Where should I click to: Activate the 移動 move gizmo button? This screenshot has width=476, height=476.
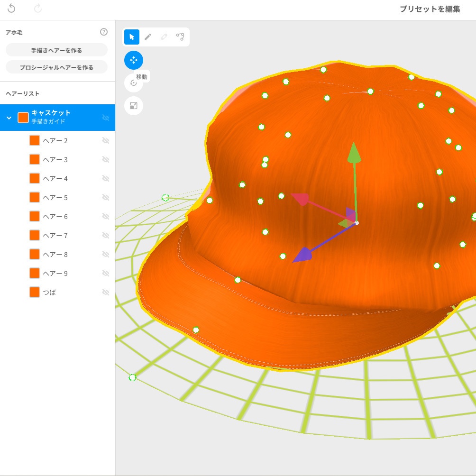click(134, 60)
